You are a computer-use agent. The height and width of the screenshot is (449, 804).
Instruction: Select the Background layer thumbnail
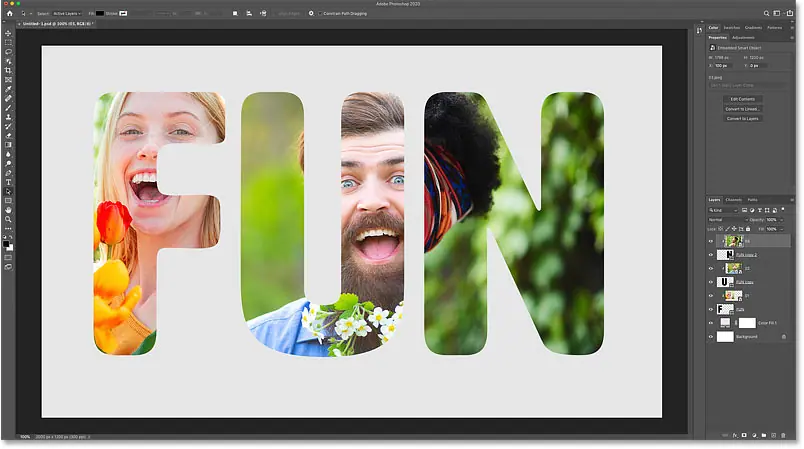tap(725, 337)
